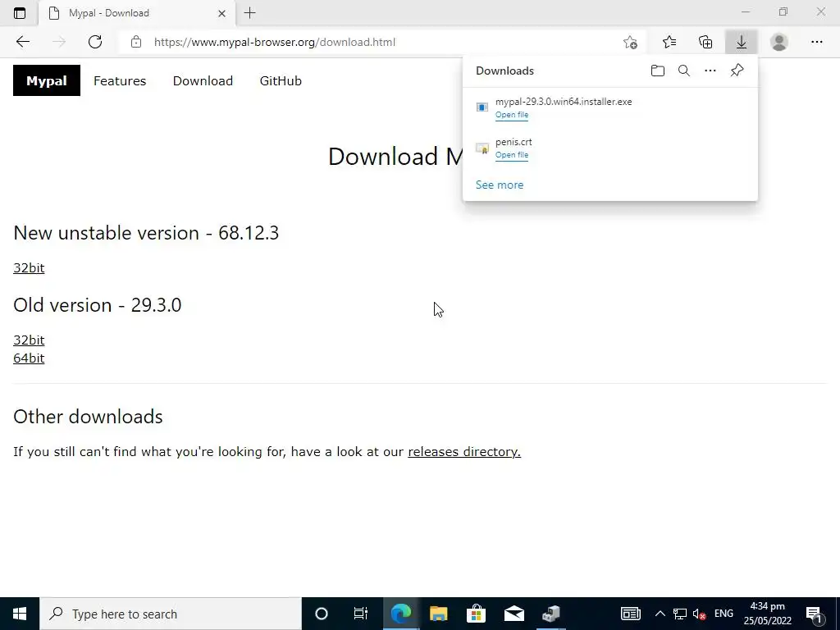Viewport: 840px width, 630px height.
Task: Open the clock and date flyout
Action: pos(767,614)
